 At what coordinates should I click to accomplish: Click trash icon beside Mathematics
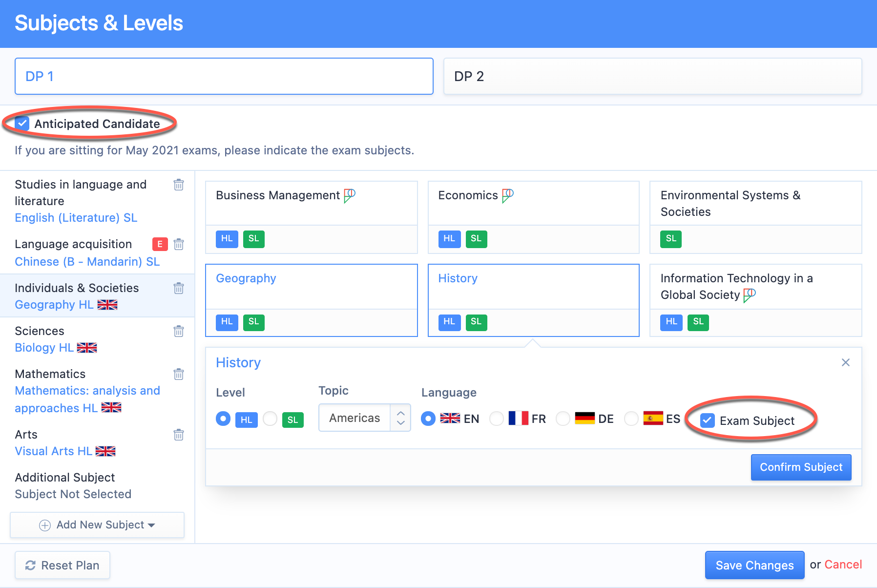tap(179, 374)
